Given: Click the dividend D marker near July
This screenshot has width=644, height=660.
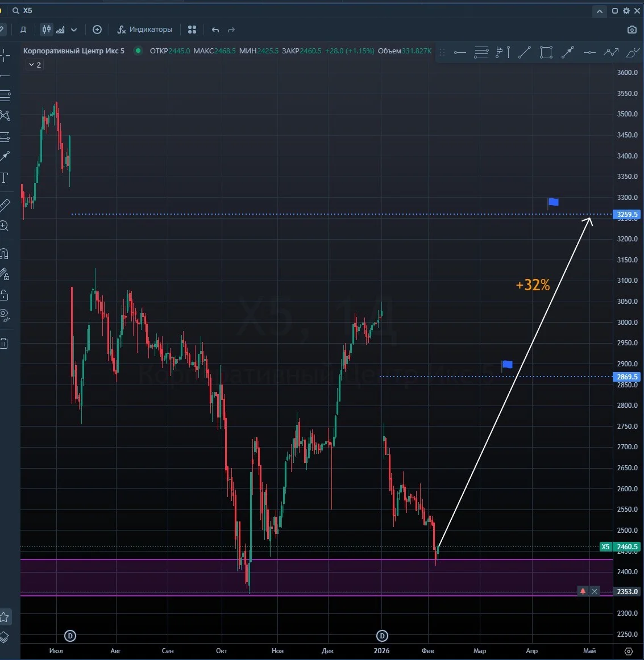Looking at the screenshot, I should tap(70, 636).
